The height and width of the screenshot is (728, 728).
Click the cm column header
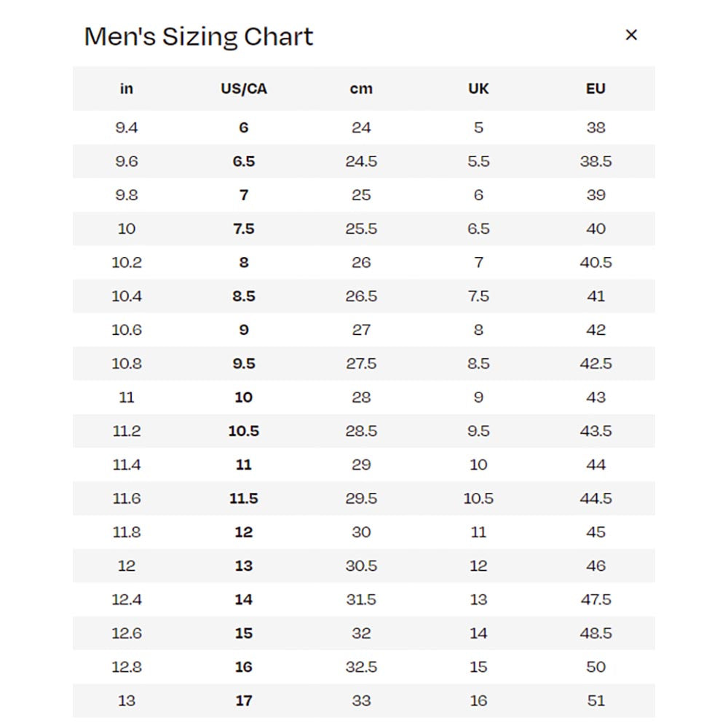click(361, 89)
